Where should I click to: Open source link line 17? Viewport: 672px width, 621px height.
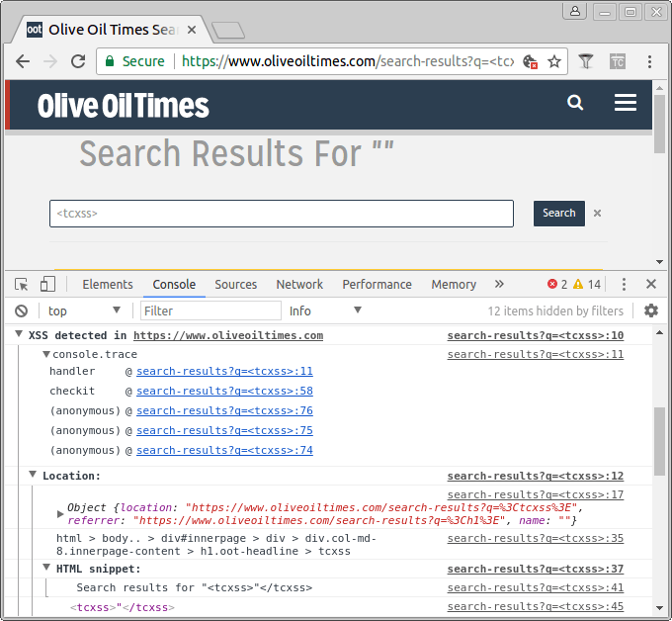(x=536, y=494)
